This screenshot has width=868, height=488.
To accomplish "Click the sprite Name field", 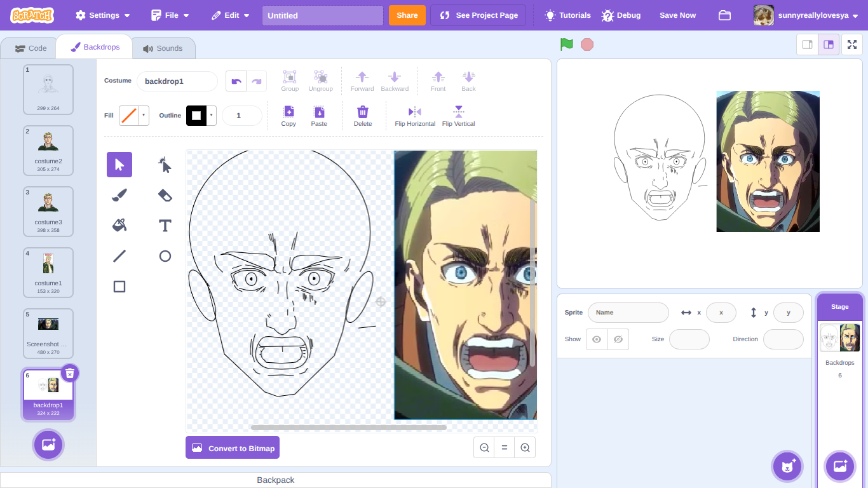I will [x=628, y=313].
